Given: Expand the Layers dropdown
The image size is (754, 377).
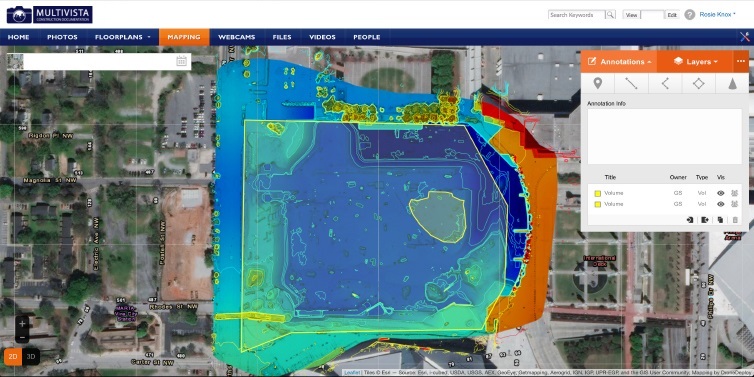Looking at the screenshot, I should [695, 62].
